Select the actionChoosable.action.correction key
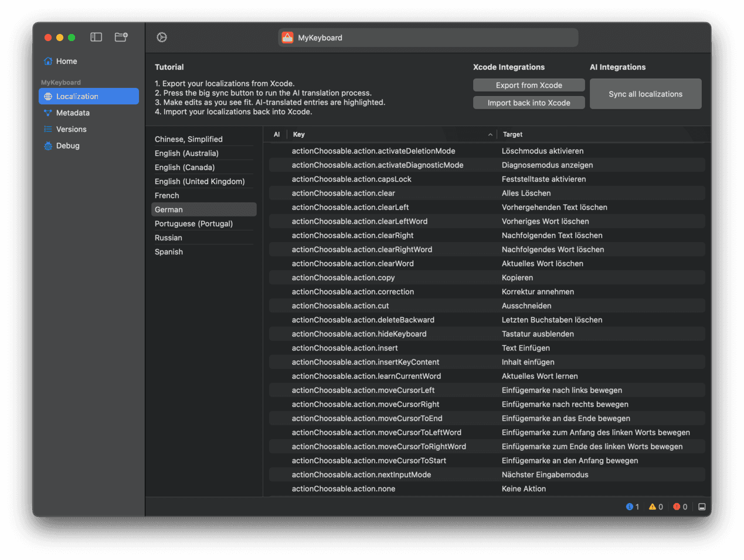Image resolution: width=744 pixels, height=560 pixels. [352, 291]
